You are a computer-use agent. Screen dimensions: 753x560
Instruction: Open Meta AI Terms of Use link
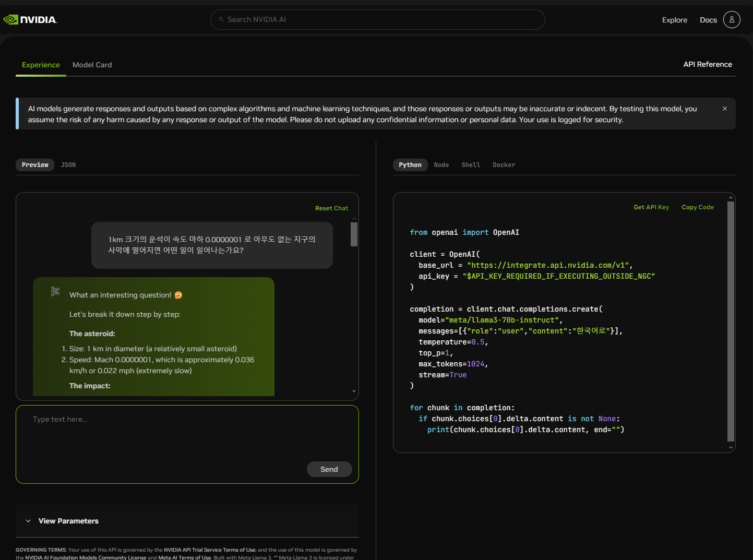tap(185, 557)
